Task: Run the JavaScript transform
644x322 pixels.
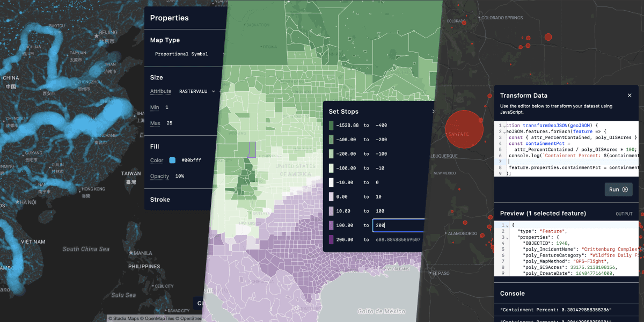Action: (618, 189)
